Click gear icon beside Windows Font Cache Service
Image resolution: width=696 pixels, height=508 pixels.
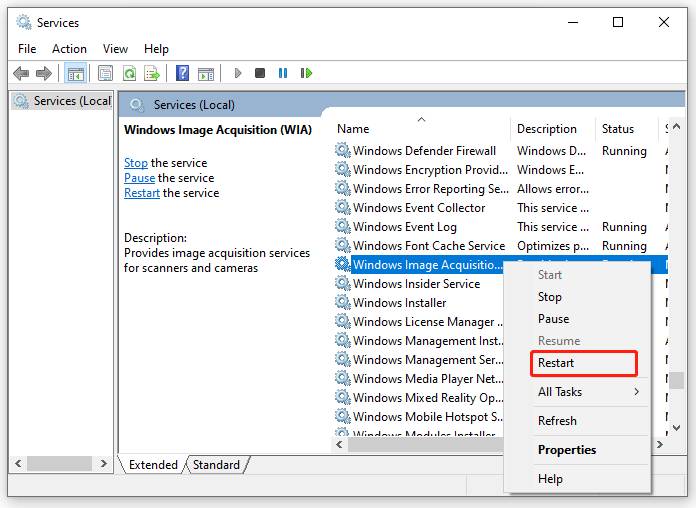[343, 245]
